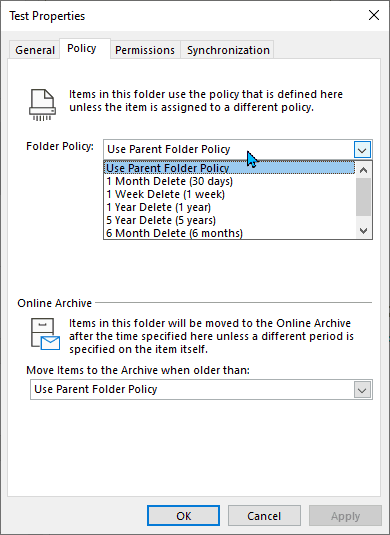
Task: Pick 6 Month Delete (6 months)
Action: click(229, 233)
